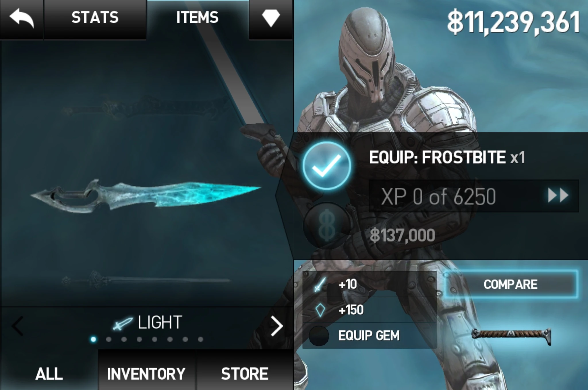Click the EQUIP GEM button
Image resolution: width=588 pixels, height=390 pixels.
[370, 335]
